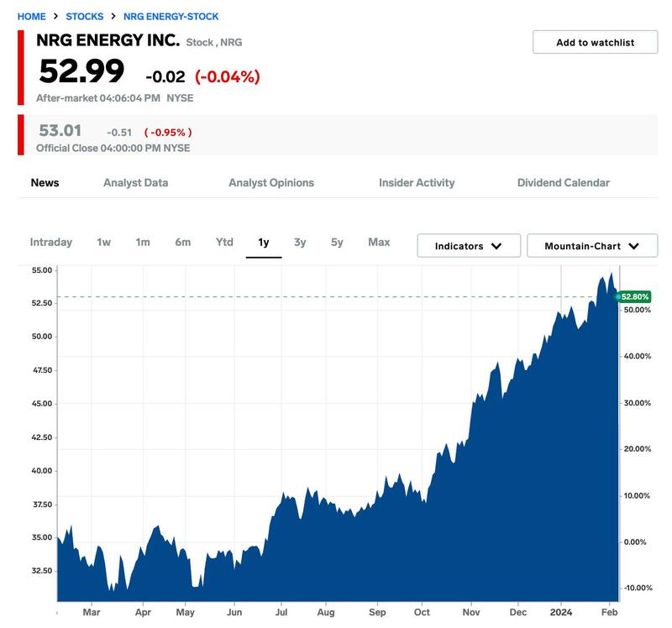Click the -10.00% percent axis label

click(x=638, y=588)
